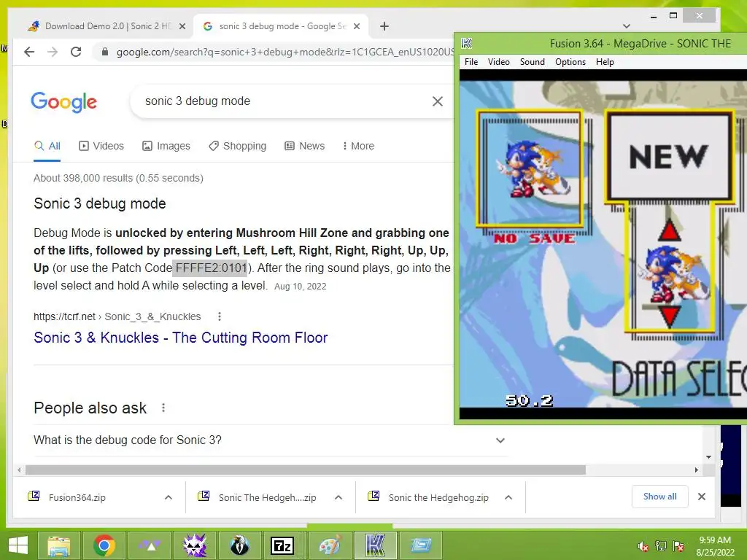
Task: Open People also ask options dots
Action: pos(163,408)
